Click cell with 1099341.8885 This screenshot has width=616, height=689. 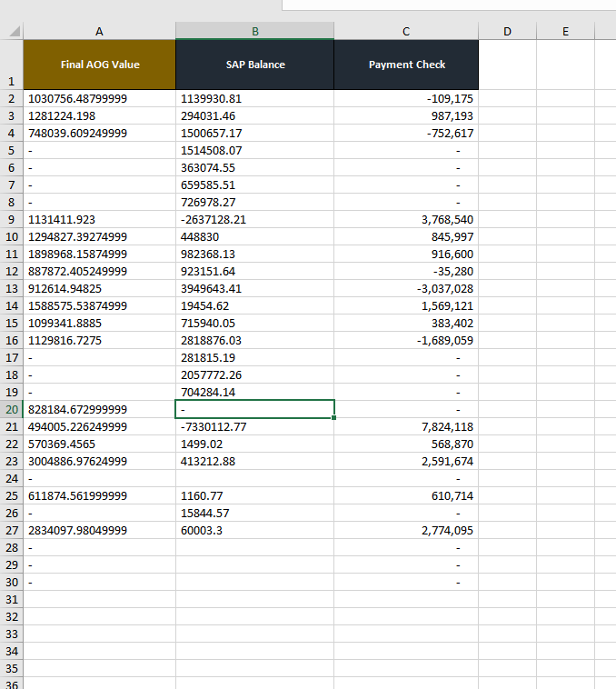click(x=99, y=323)
